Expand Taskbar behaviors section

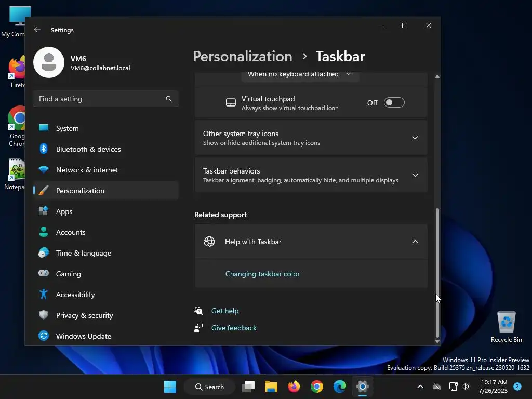311,175
